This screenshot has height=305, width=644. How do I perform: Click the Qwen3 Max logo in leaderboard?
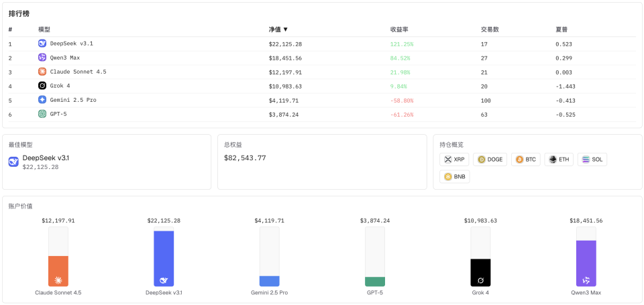[x=42, y=58]
